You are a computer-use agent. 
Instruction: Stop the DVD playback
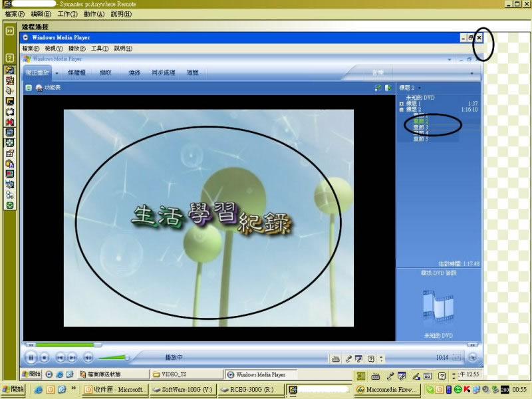(44, 358)
